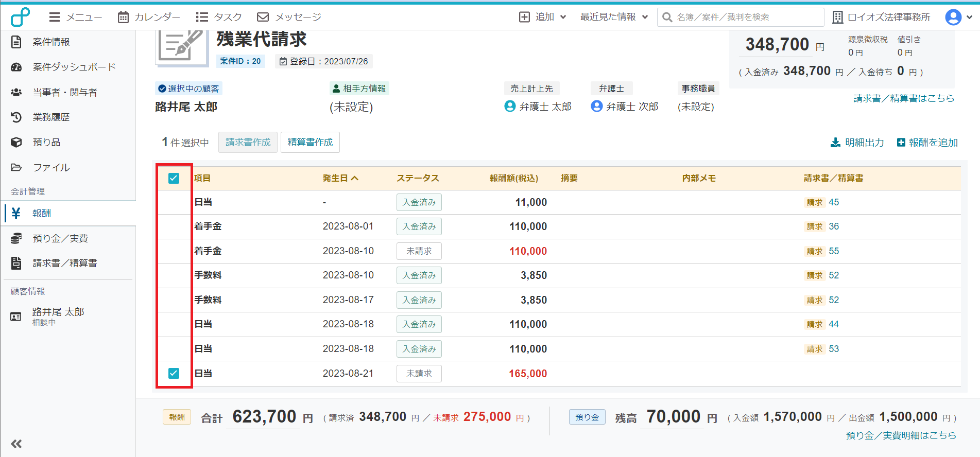
Task: Select 業務履歴 in sidebar
Action: click(x=51, y=117)
